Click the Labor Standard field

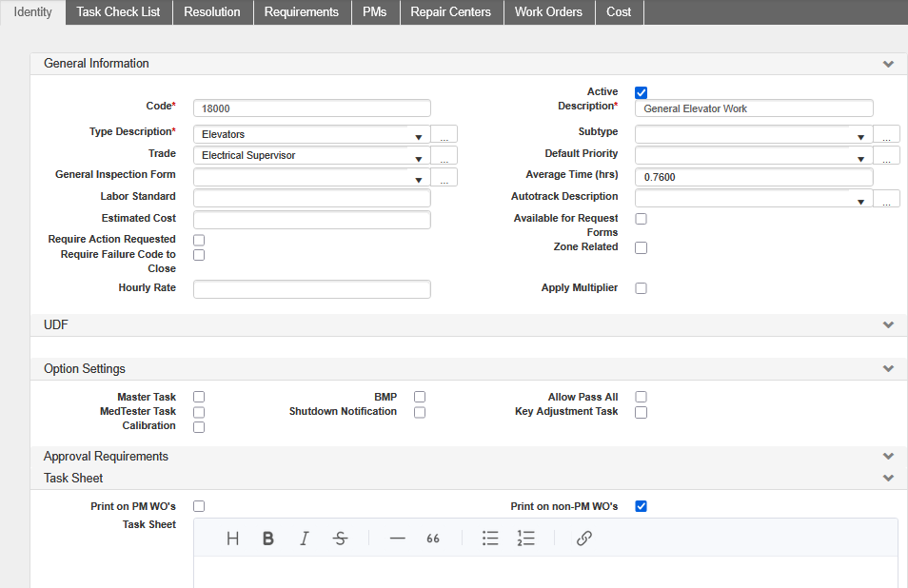[x=312, y=199]
